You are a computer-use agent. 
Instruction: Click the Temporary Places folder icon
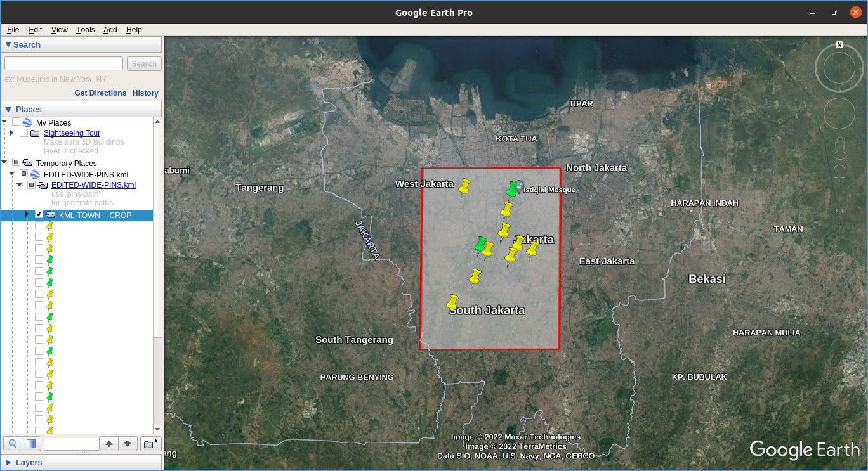click(x=27, y=163)
